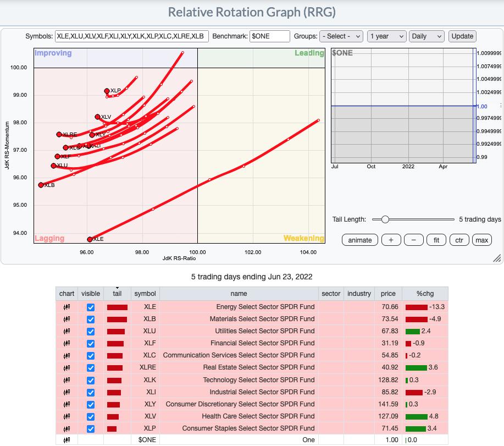
Task: Click Energy Select Sector SPDR Fund name
Action: coord(265,307)
